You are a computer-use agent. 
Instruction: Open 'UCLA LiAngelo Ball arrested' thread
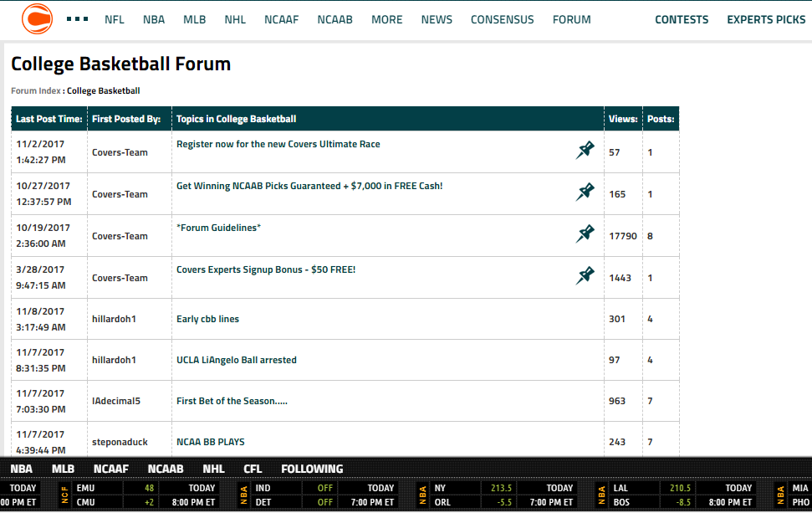coord(236,360)
